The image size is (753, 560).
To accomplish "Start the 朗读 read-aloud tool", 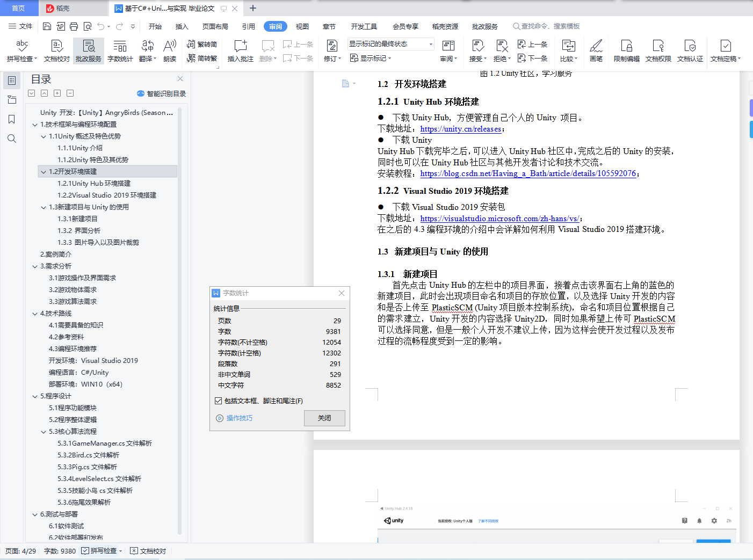I will (170, 51).
